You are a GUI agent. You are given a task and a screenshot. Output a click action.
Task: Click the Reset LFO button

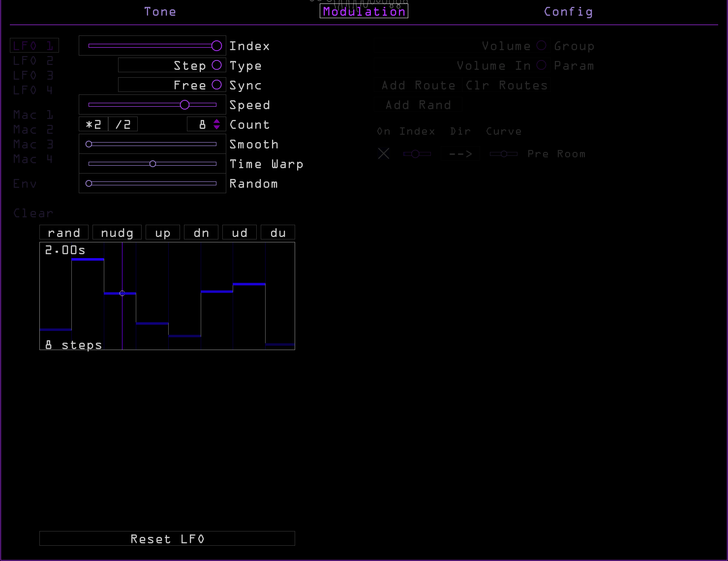point(167,538)
